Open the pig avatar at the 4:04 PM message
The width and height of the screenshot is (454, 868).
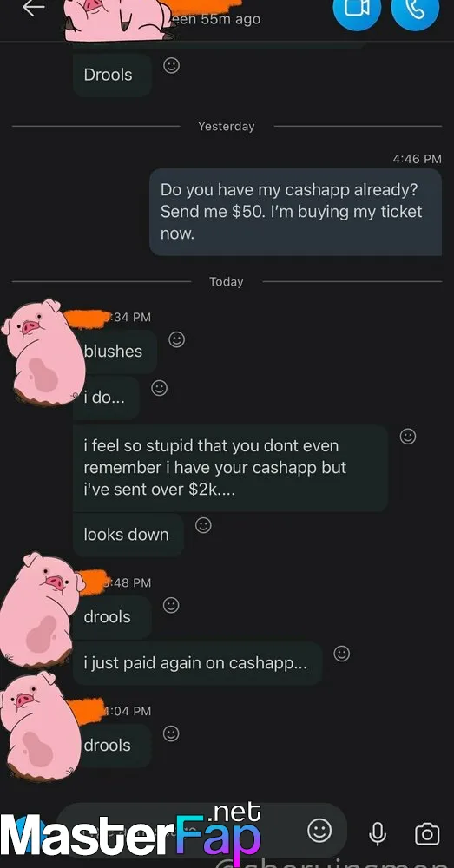coord(37,725)
